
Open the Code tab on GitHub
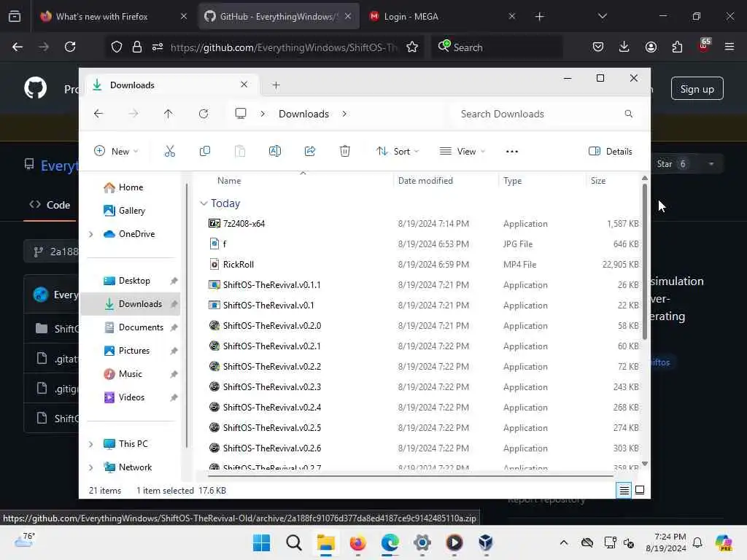[50, 205]
